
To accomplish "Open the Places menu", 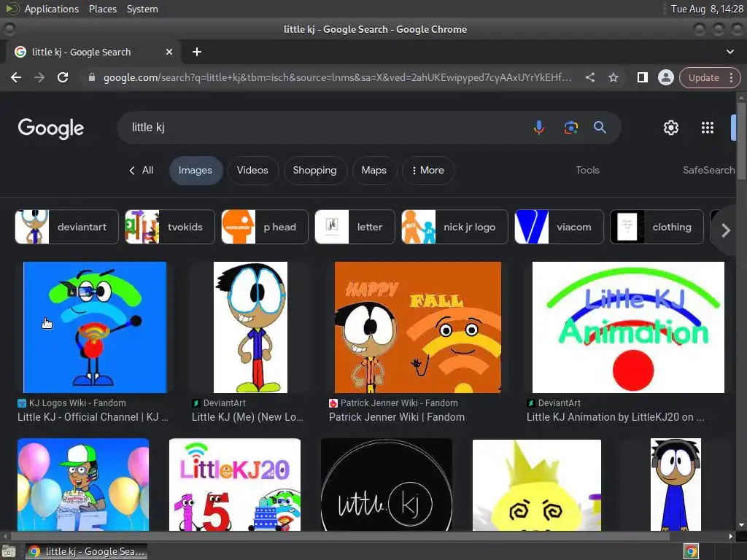I will (103, 9).
